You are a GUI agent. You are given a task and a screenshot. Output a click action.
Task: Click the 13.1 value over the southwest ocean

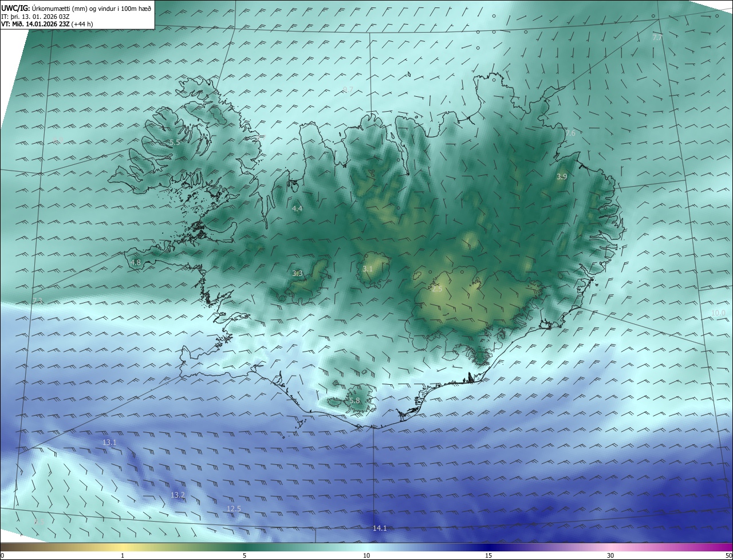pos(109,443)
